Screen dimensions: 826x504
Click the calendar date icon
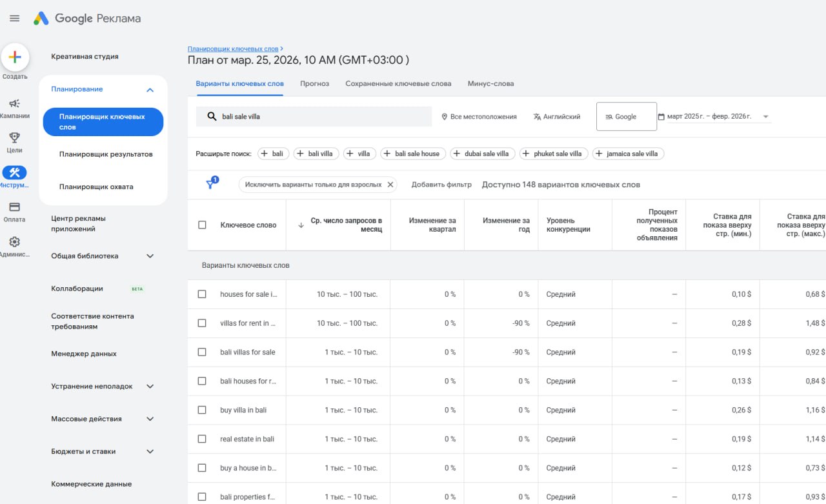click(661, 117)
